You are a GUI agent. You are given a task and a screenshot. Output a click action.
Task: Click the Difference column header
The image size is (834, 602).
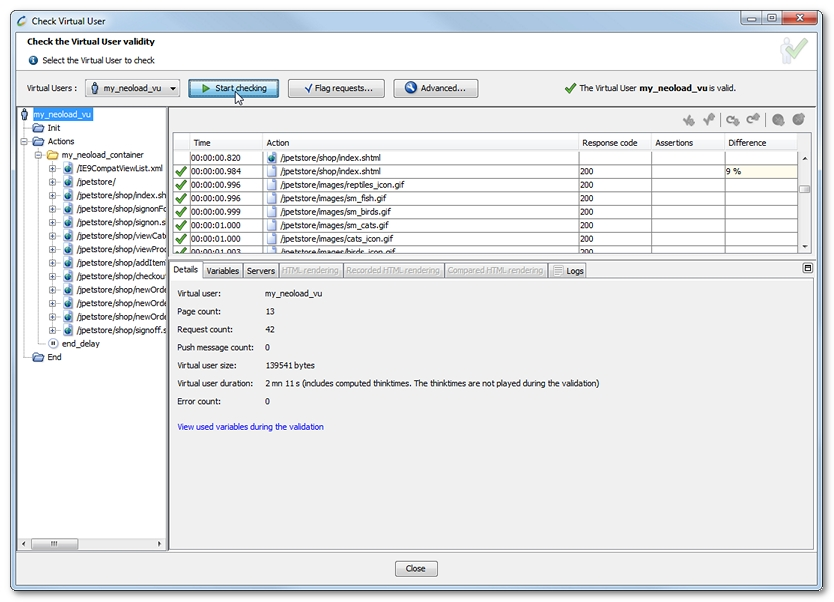point(761,143)
